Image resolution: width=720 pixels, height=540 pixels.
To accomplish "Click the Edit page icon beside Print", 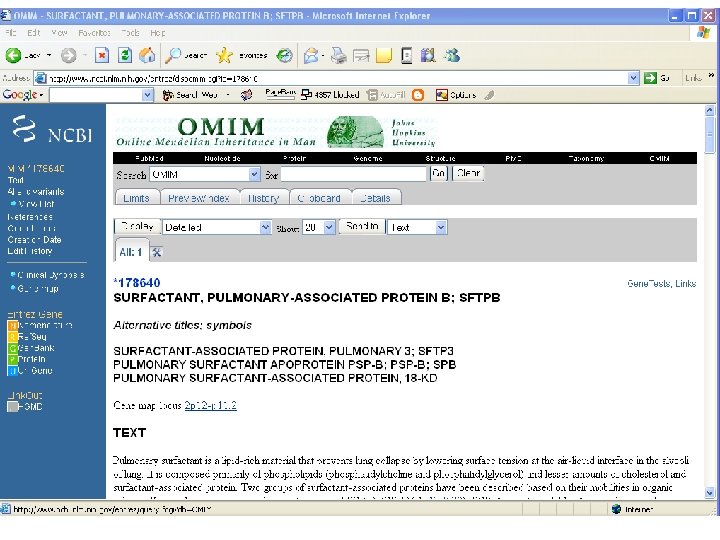I will point(361,56).
